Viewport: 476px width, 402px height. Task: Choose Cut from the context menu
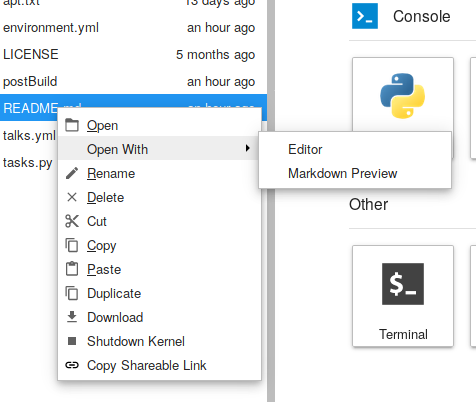pyautogui.click(x=159, y=221)
